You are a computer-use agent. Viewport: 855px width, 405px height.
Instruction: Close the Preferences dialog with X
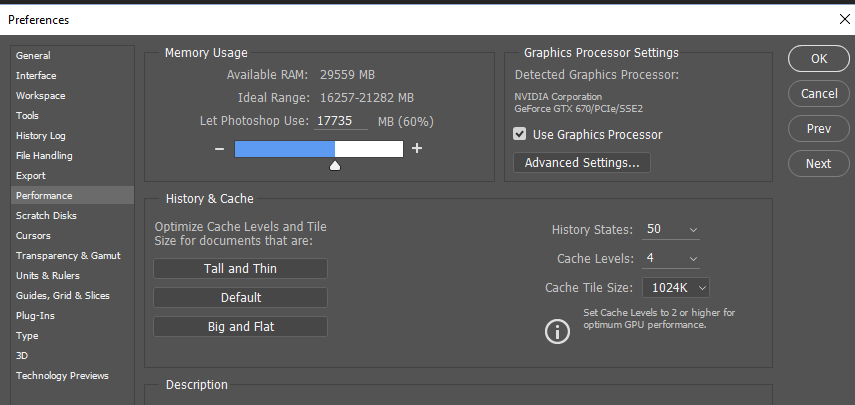(843, 19)
